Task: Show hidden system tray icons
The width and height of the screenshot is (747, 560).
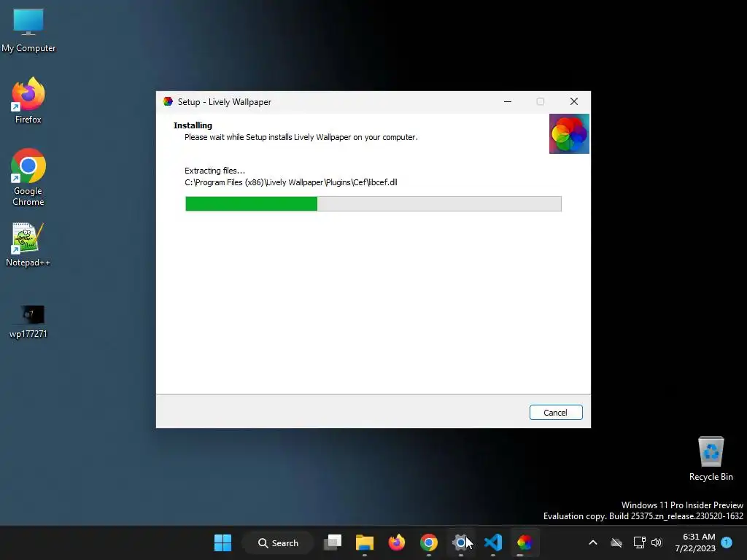Action: tap(593, 542)
